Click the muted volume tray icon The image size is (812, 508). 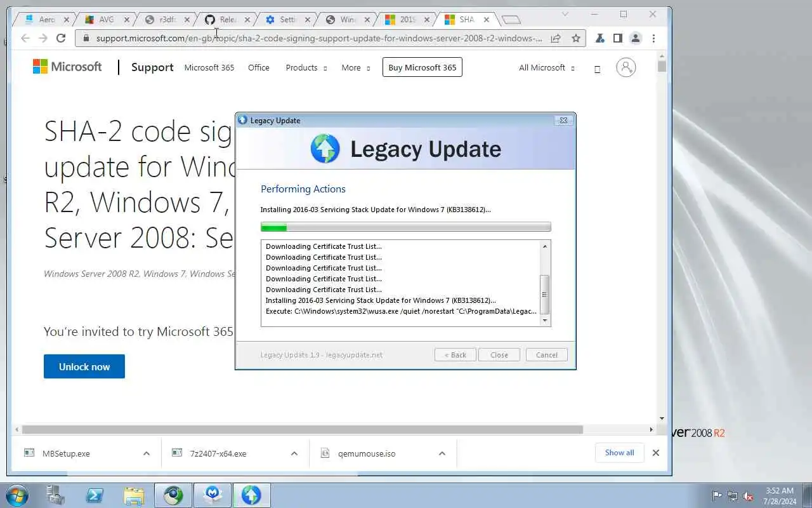[748, 496]
